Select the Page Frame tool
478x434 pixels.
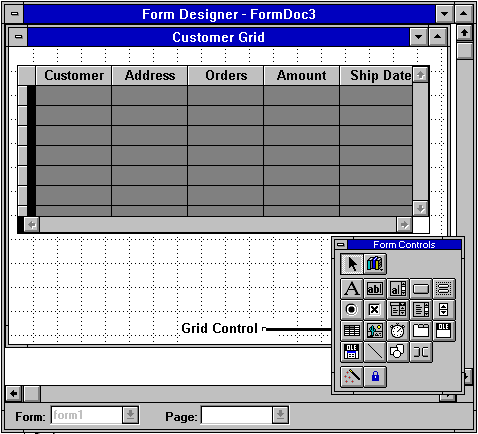coord(421,331)
